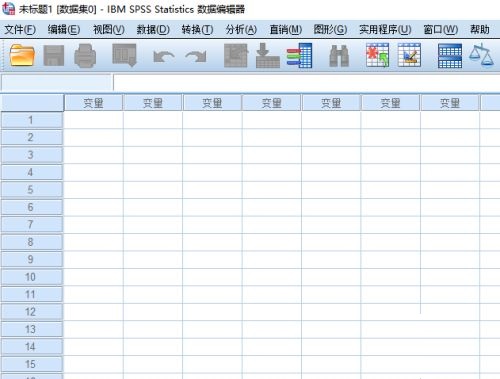The width and height of the screenshot is (500, 379).
Task: Select row header 9
Action: click(32, 259)
